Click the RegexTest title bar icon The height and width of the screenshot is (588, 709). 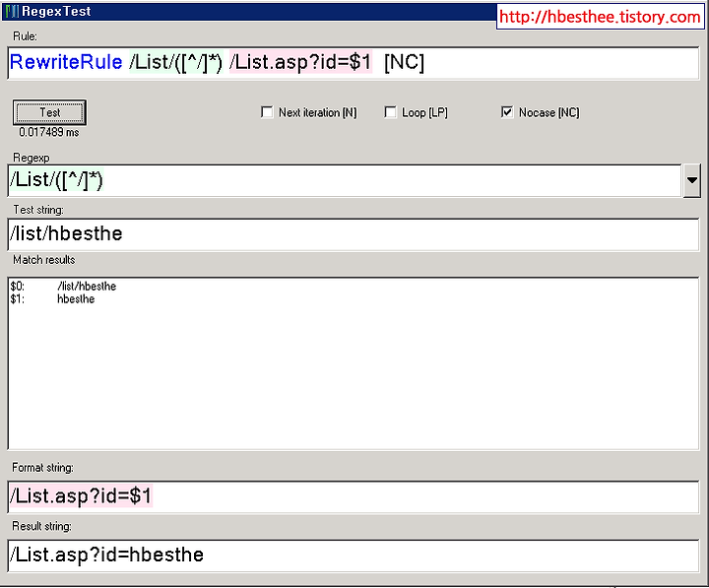tap(12, 11)
